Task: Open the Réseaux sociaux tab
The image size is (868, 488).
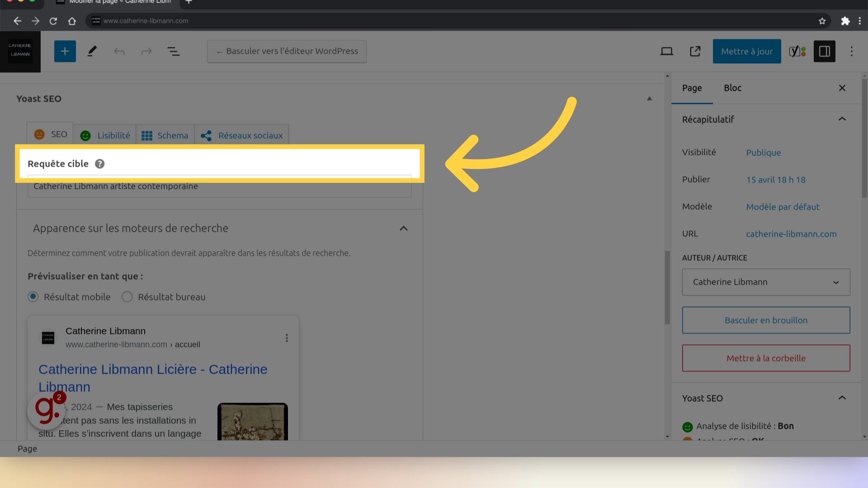Action: coord(242,136)
